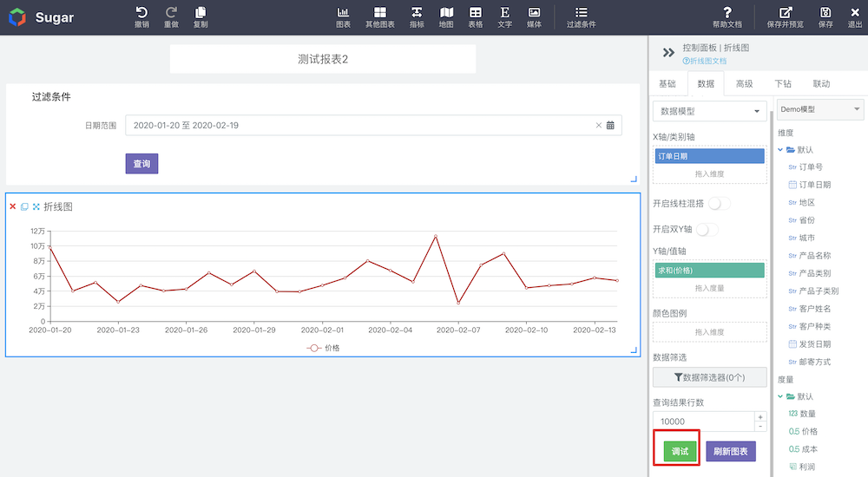This screenshot has height=477, width=868.
Task: Select the 客户姓名 dimension
Action: click(815, 308)
